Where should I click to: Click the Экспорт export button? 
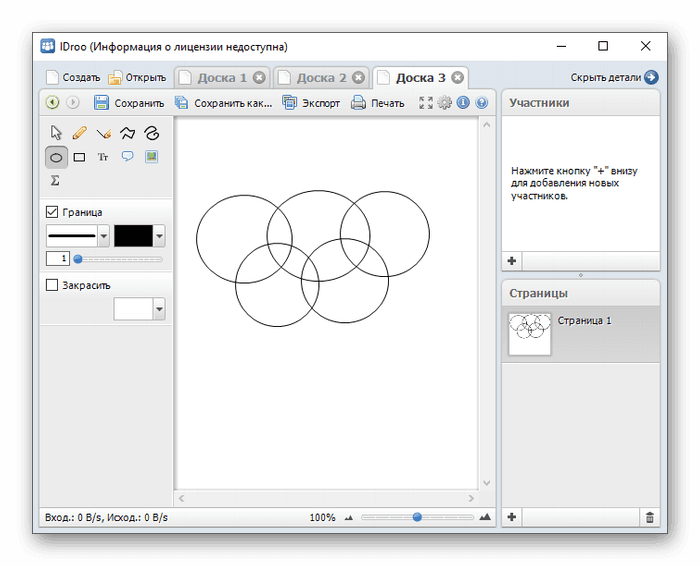click(x=311, y=103)
